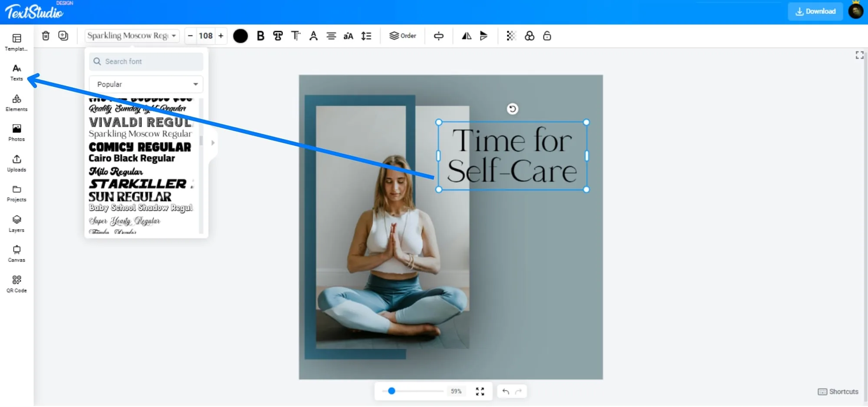Open the curved text (A arc) tool
Viewport: 868px width, 407px height.
tap(313, 36)
